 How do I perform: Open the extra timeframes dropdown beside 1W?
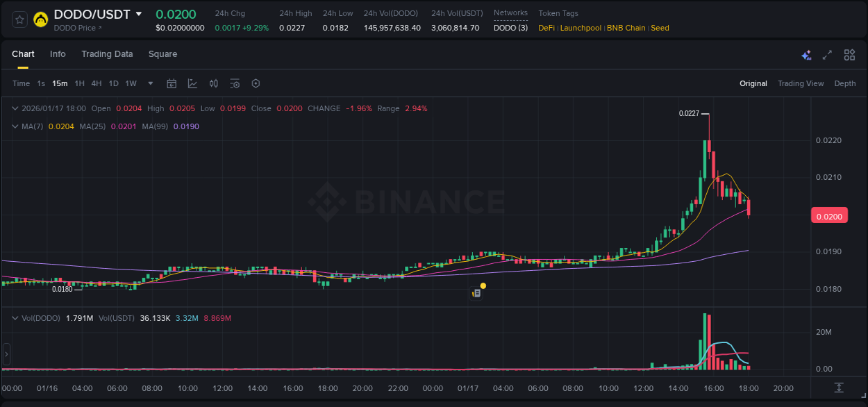(149, 83)
